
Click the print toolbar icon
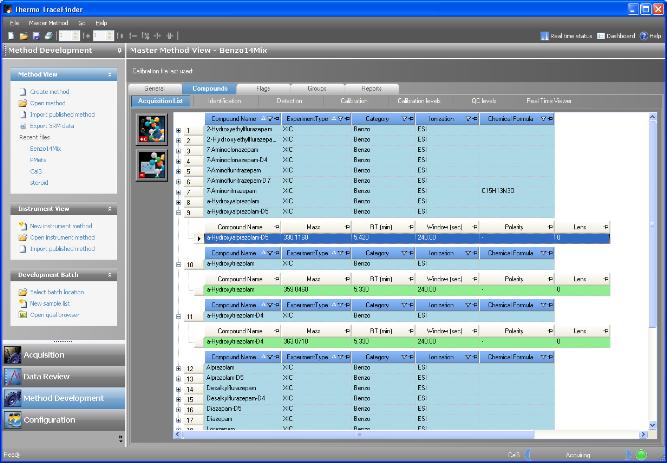tap(48, 36)
